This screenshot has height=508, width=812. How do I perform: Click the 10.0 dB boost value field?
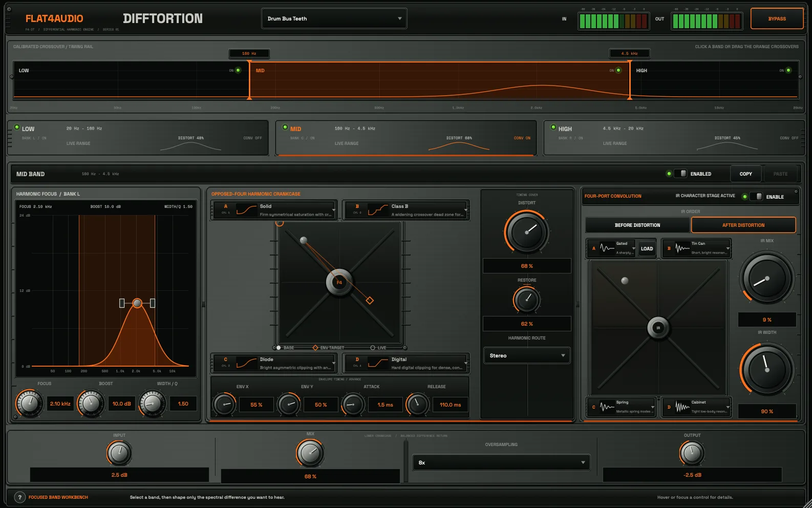pyautogui.click(x=121, y=404)
